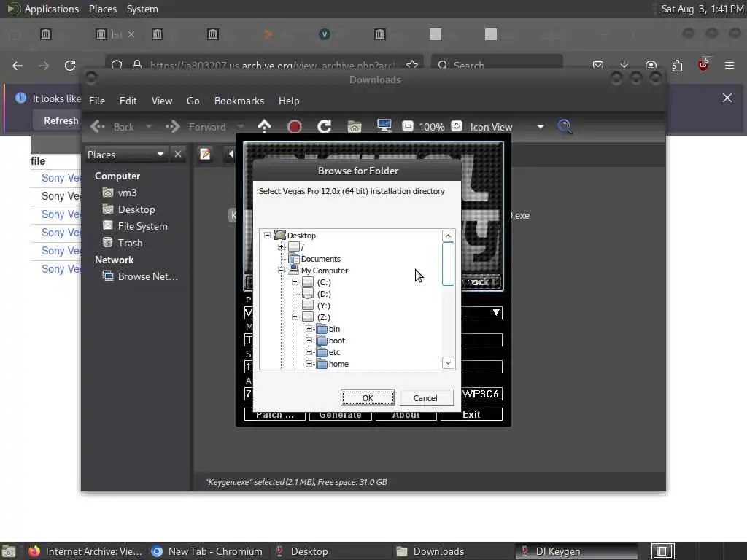The image size is (747, 560).
Task: Open Firefox extensions puzzle icon
Action: point(677,65)
